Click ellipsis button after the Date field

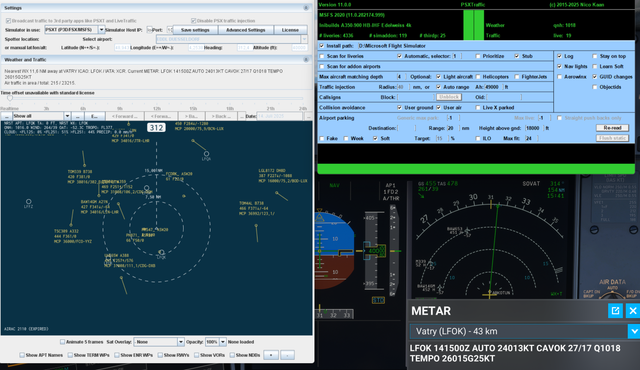click(309, 116)
